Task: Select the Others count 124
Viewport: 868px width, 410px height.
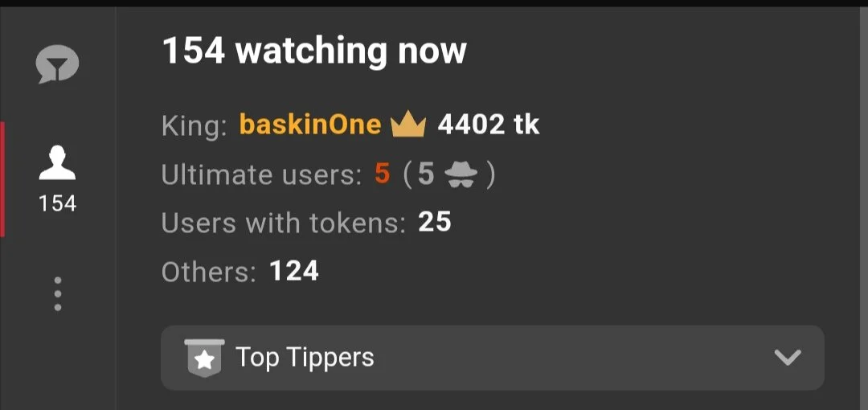Action: point(294,272)
